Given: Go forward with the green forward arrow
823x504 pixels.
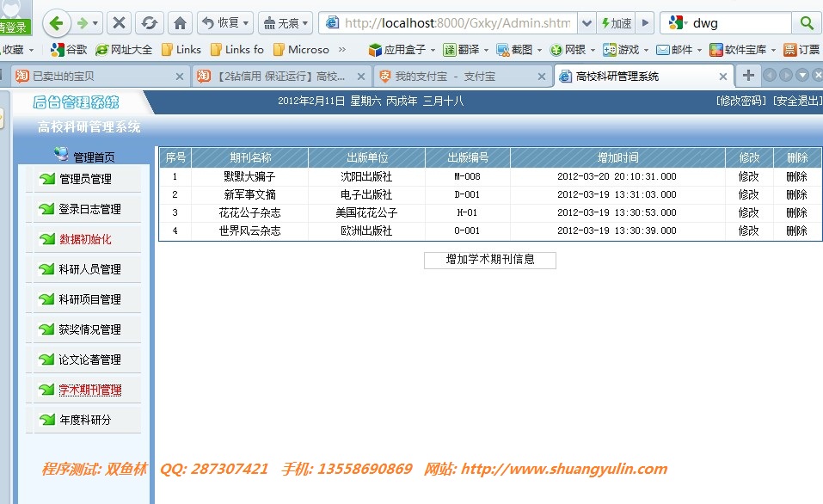Looking at the screenshot, I should pyautogui.click(x=83, y=23).
